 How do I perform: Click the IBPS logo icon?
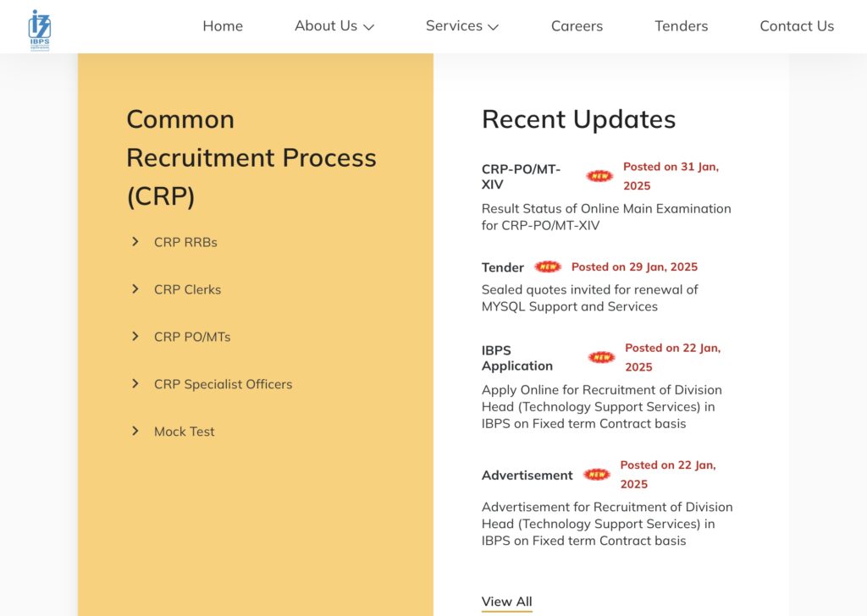click(x=39, y=30)
